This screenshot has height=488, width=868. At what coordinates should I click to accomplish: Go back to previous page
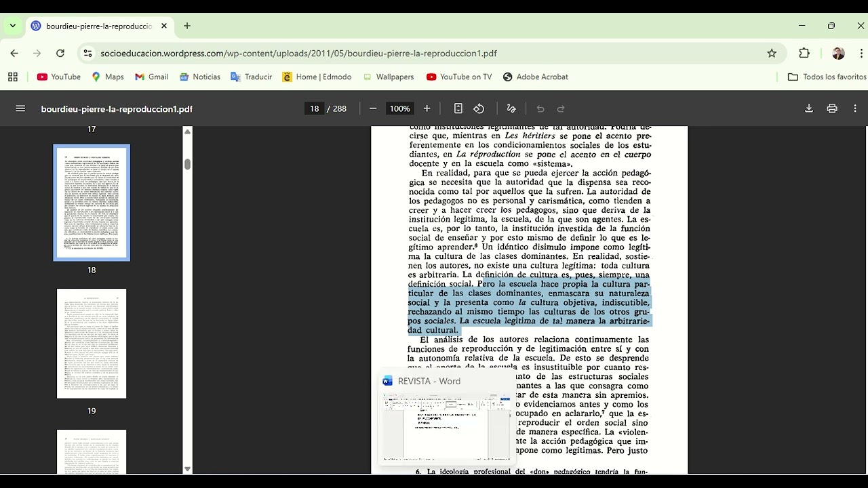point(14,53)
